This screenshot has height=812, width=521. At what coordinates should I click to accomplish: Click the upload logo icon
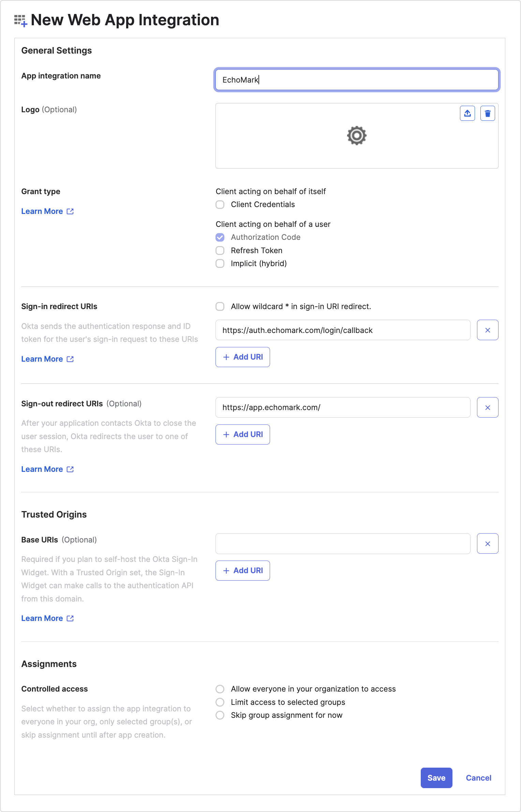pos(467,113)
